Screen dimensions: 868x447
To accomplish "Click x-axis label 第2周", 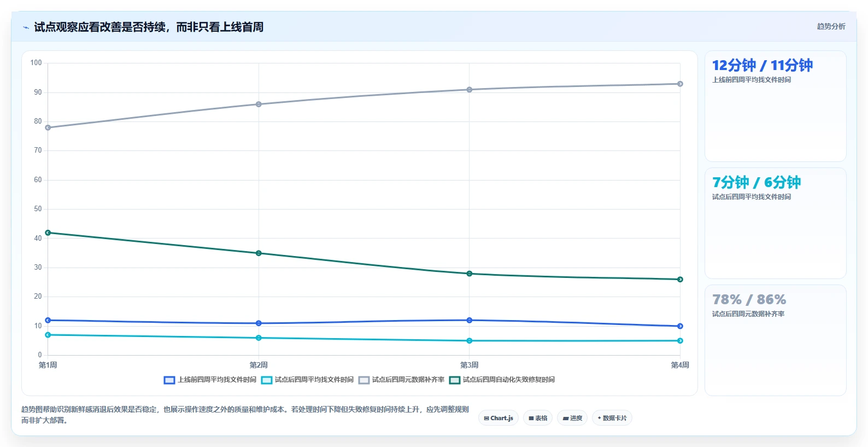I will pos(259,365).
